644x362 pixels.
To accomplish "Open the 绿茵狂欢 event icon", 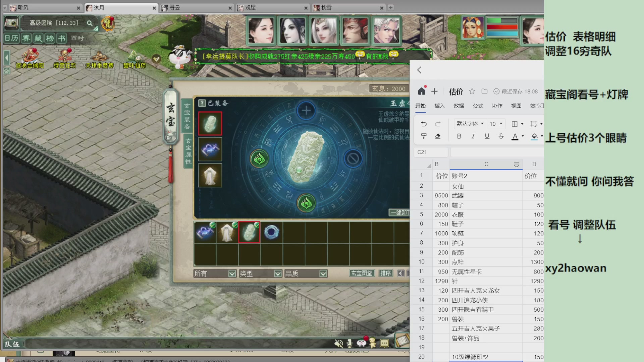I will pyautogui.click(x=65, y=58).
